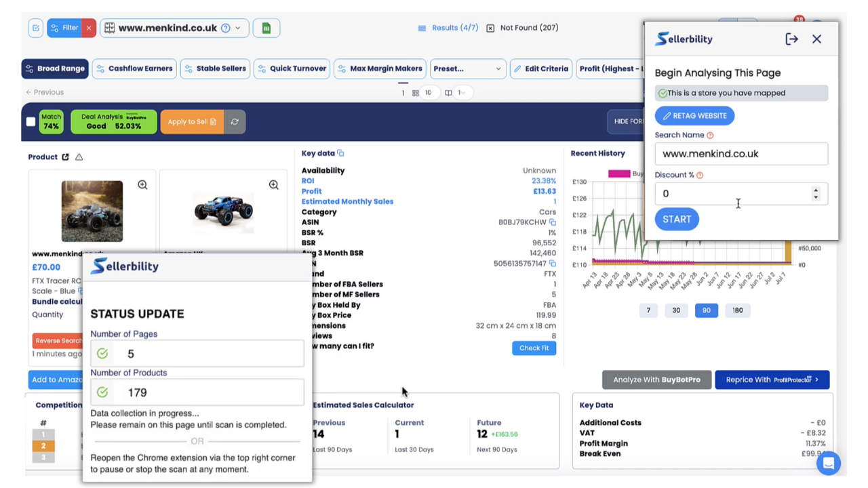Open the chat bubble support widget
Screen dimensions: 868x488
pos(828,464)
